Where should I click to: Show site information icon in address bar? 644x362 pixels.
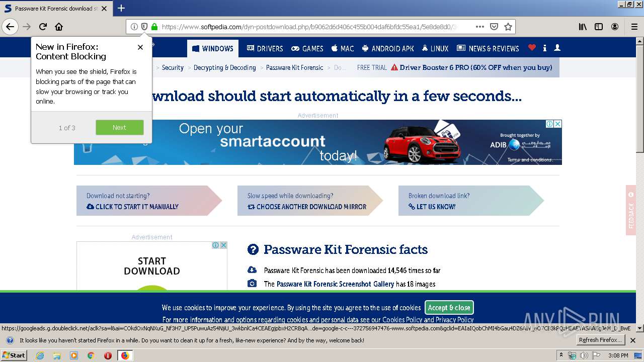coord(134,27)
